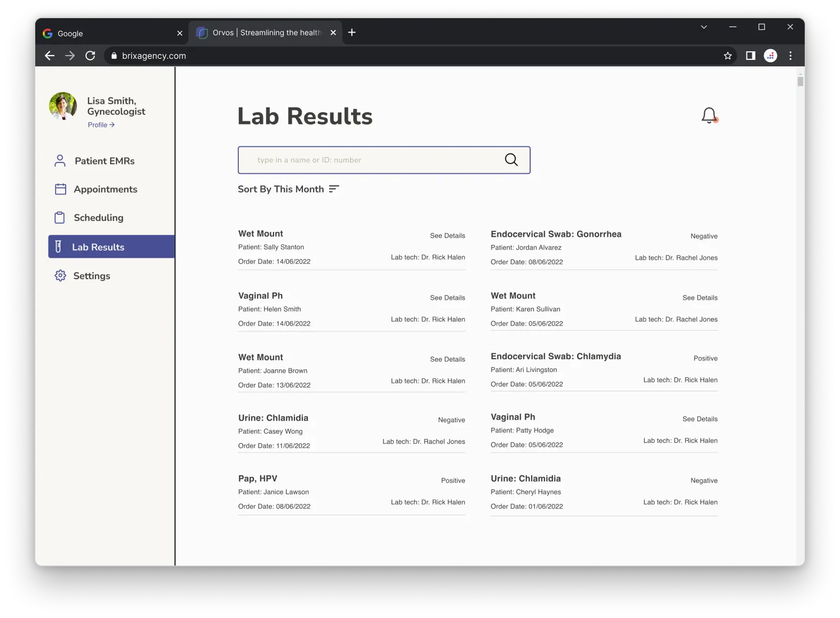The width and height of the screenshot is (840, 618).
Task: Switch to the Google browser tab
Action: [107, 33]
